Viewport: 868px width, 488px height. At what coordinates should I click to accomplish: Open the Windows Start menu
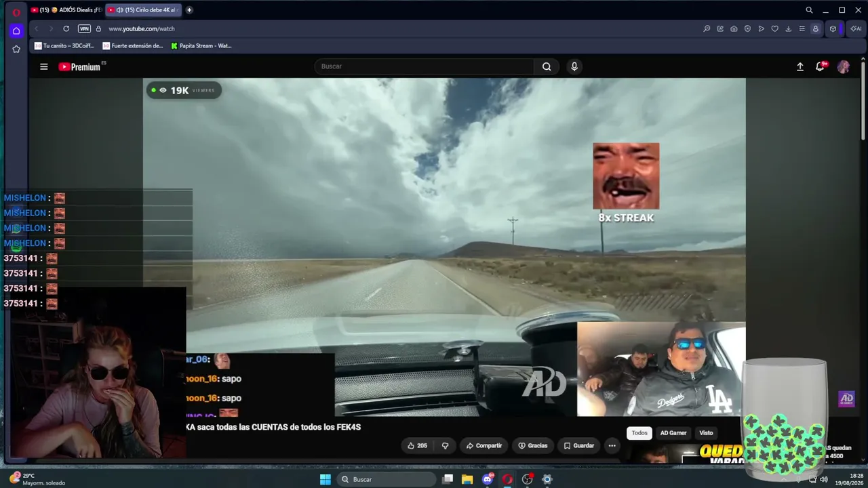(x=325, y=479)
